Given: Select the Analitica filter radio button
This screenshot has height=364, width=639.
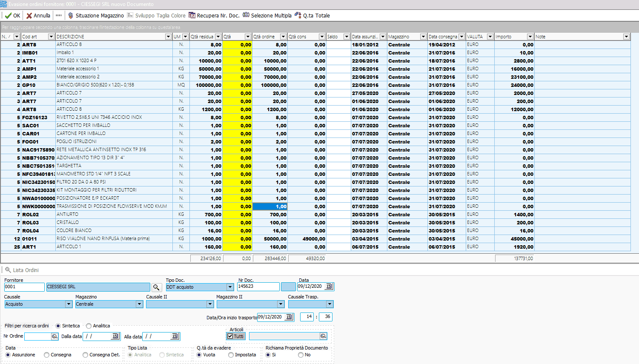Looking at the screenshot, I should click(x=89, y=326).
